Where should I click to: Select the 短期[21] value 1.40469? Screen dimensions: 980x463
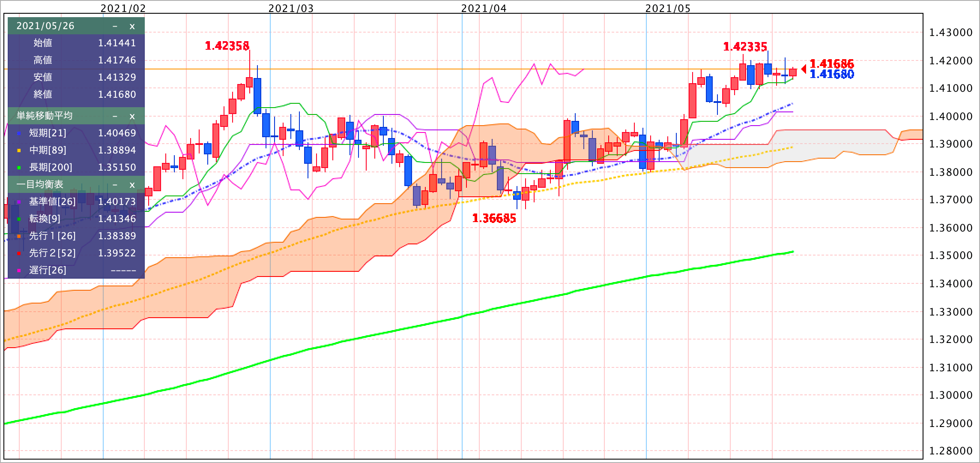pyautogui.click(x=117, y=133)
